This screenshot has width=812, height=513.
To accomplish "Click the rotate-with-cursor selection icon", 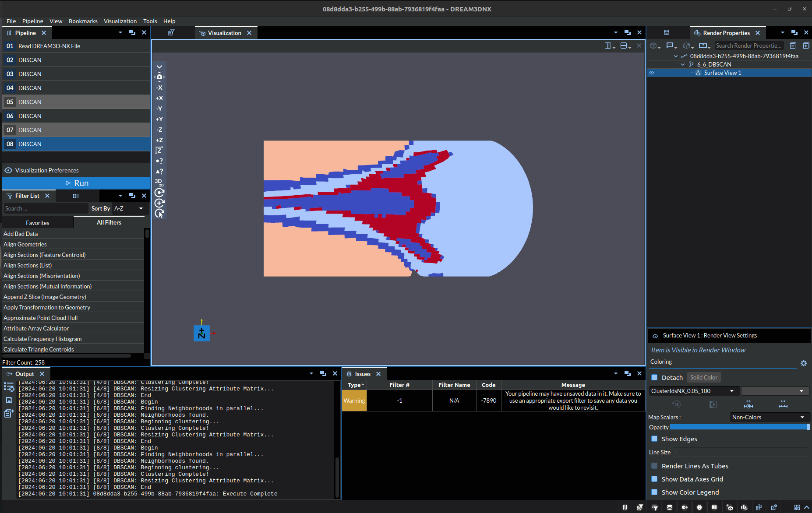I will (x=159, y=214).
